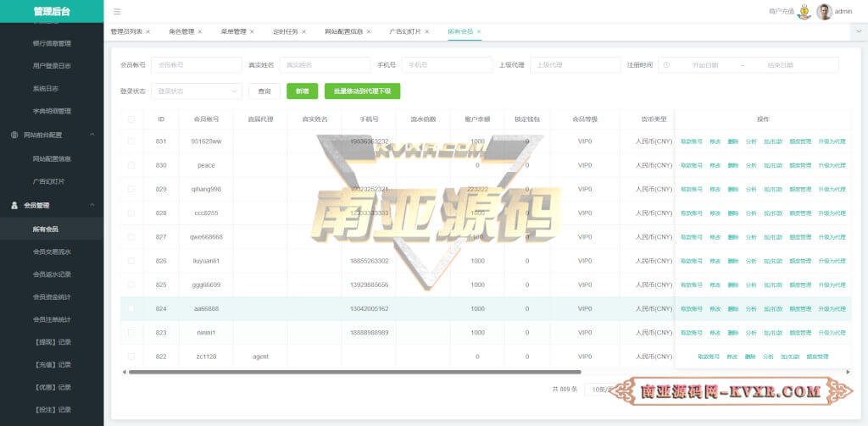Click the merchant recharge money bag icon
This screenshot has height=426, width=868.
(804, 12)
